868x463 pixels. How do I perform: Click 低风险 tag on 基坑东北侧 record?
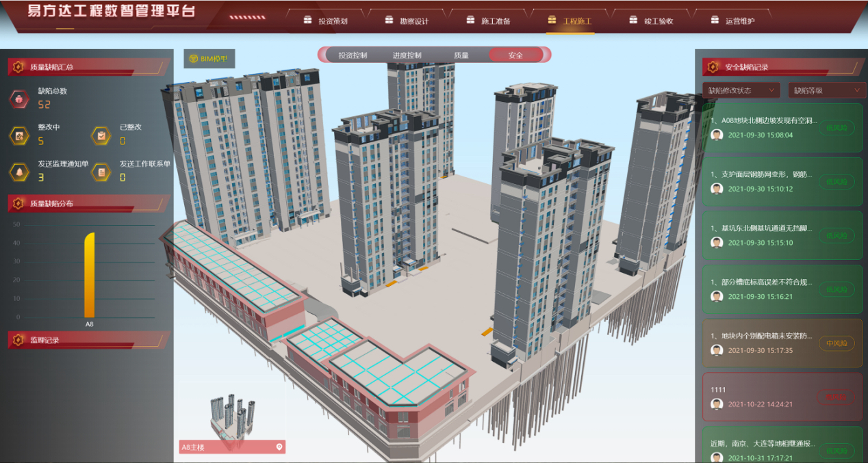tap(837, 236)
